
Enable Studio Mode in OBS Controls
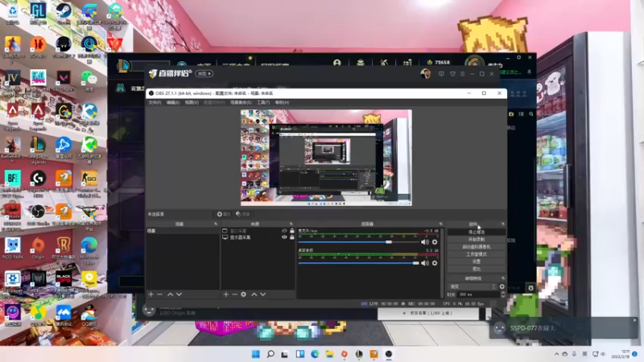(x=477, y=254)
